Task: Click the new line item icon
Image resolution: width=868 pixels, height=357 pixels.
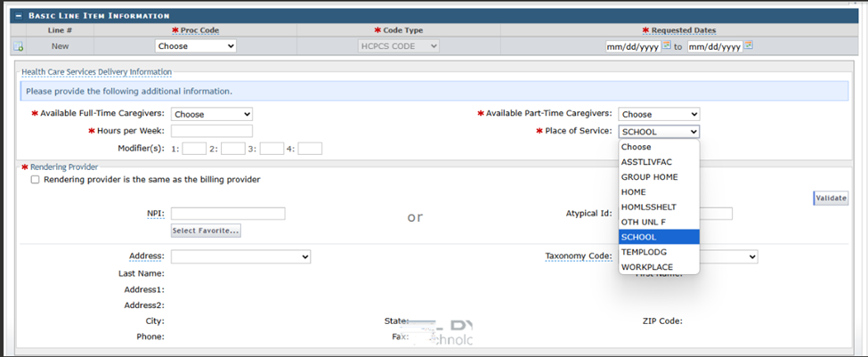Action: pyautogui.click(x=18, y=46)
